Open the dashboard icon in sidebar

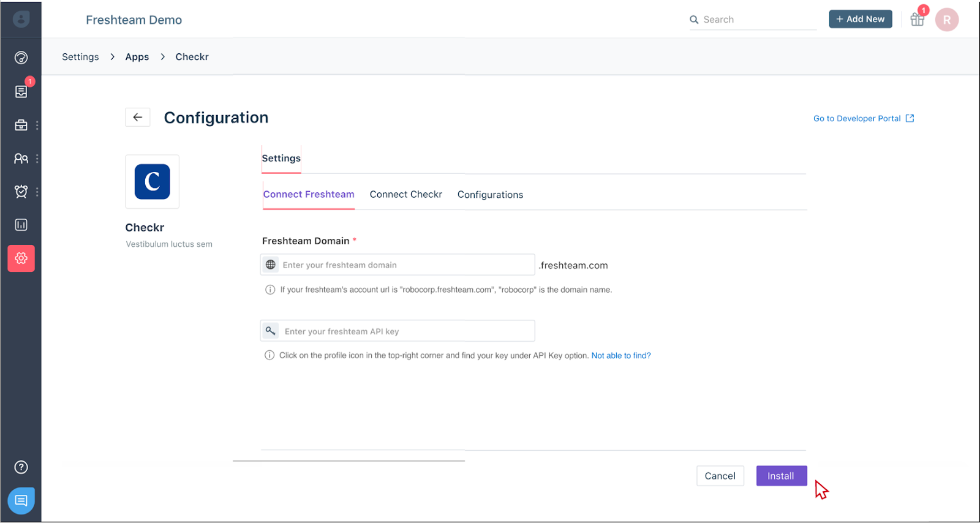point(21,58)
